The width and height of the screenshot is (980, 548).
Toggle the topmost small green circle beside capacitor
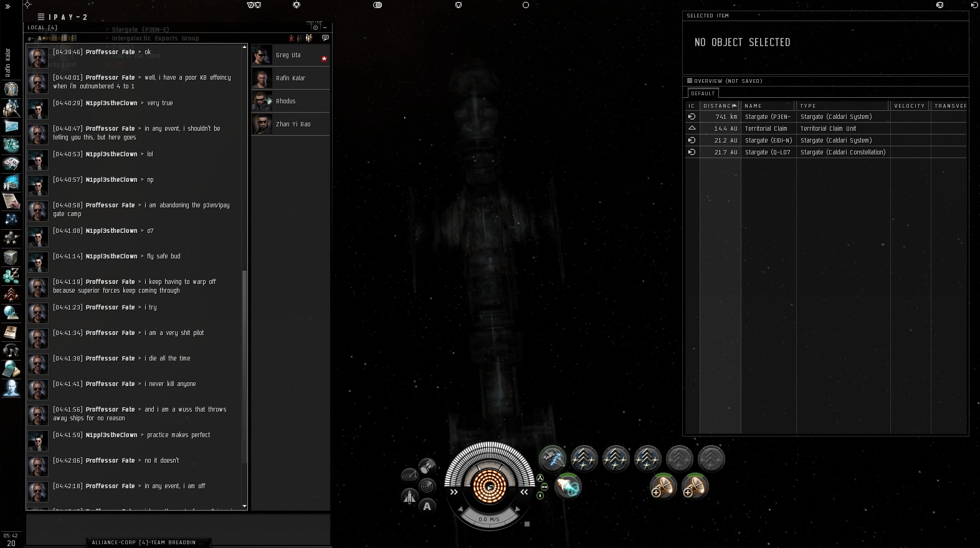(540, 478)
